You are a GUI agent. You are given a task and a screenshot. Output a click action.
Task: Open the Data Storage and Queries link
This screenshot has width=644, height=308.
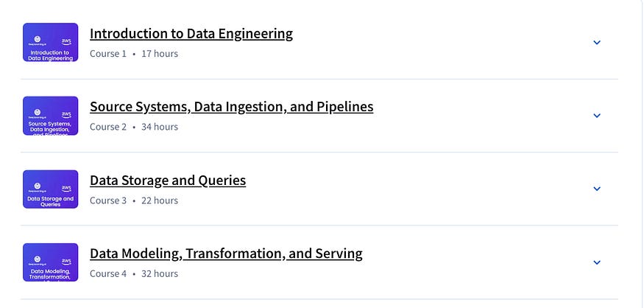click(x=168, y=181)
